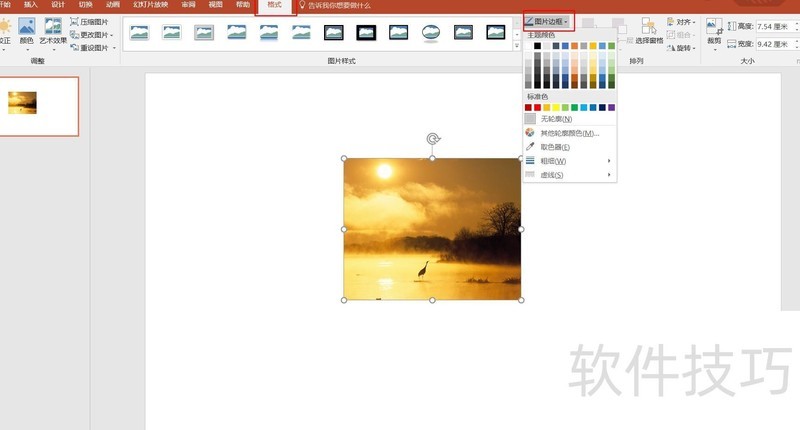Choose 无轮廓(N) no outline
This screenshot has width=800, height=430.
click(569, 119)
